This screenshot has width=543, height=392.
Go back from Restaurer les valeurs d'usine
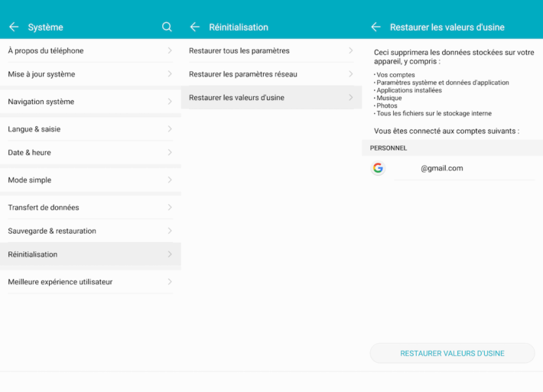click(x=376, y=27)
